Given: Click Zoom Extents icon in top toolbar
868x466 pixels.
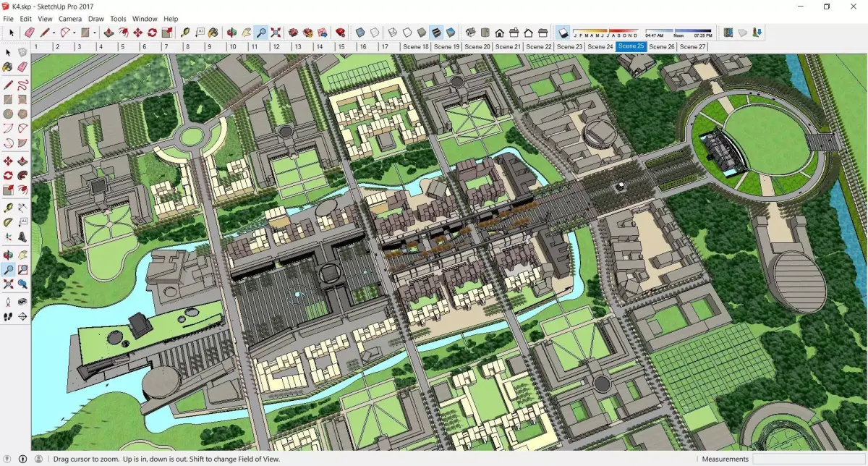Looking at the screenshot, I should tap(276, 33).
